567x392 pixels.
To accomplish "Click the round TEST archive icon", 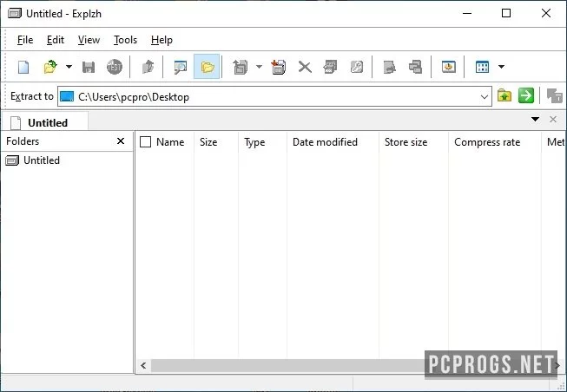I will (115, 67).
